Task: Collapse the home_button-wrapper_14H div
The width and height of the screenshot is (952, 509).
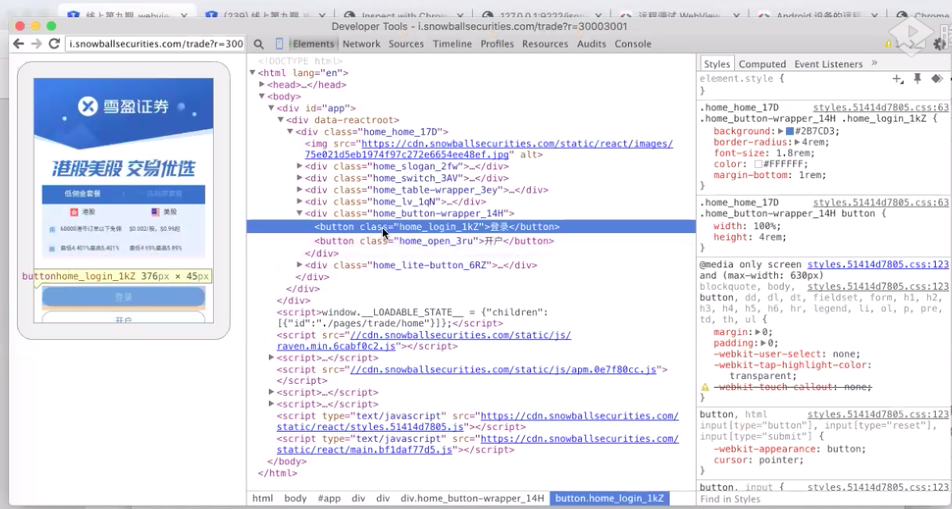Action: [300, 213]
